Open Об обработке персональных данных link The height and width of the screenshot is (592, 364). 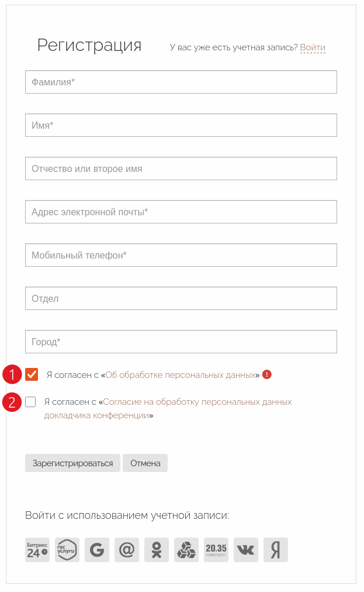point(180,375)
